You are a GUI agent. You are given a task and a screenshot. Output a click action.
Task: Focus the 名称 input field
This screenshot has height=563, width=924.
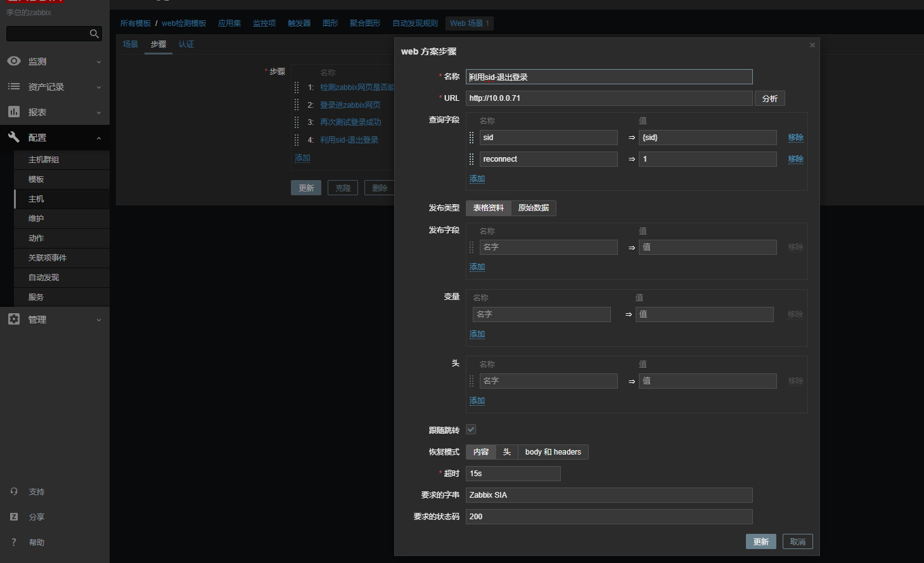[x=609, y=77]
